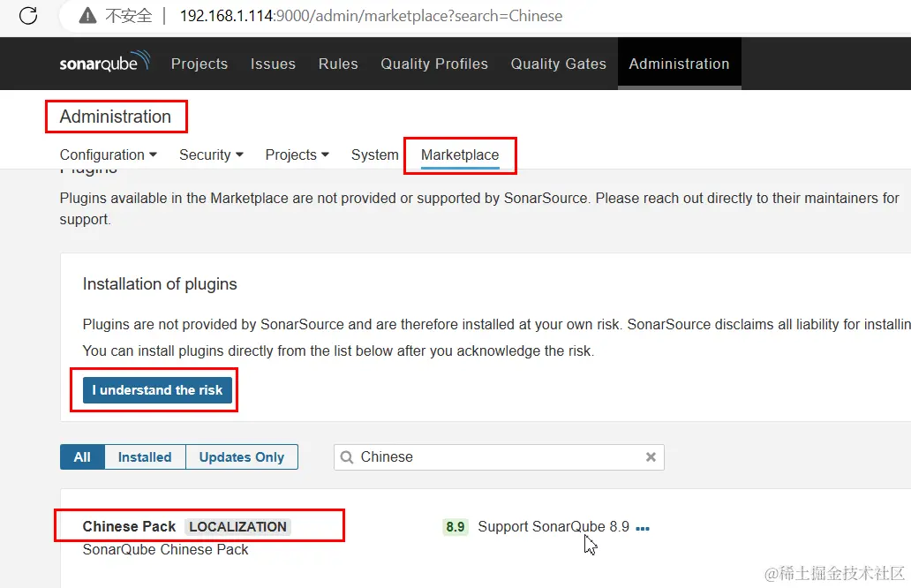
Task: Go to the System admin page
Action: (x=375, y=155)
